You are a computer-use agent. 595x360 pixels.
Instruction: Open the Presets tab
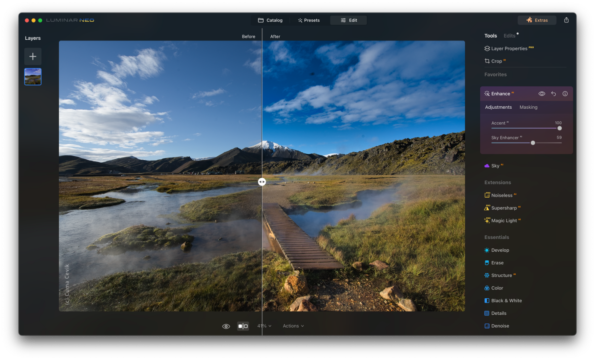pyautogui.click(x=309, y=20)
